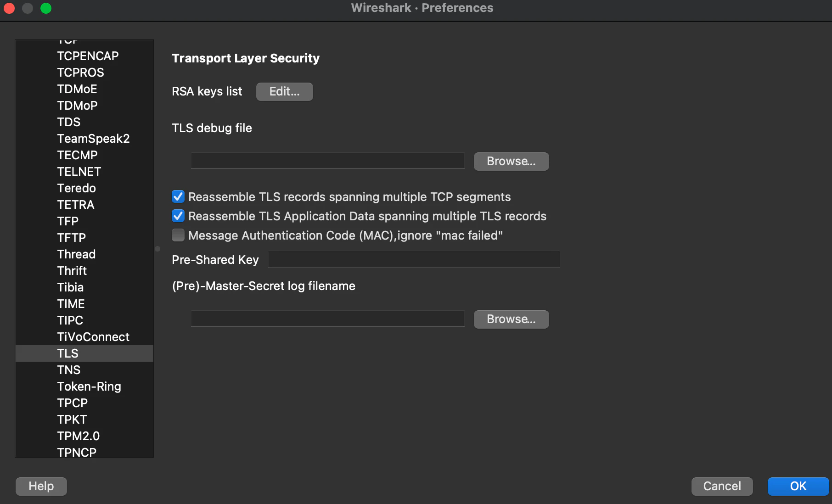Click the Pre-Shared Key input field
832x504 pixels.
414,259
